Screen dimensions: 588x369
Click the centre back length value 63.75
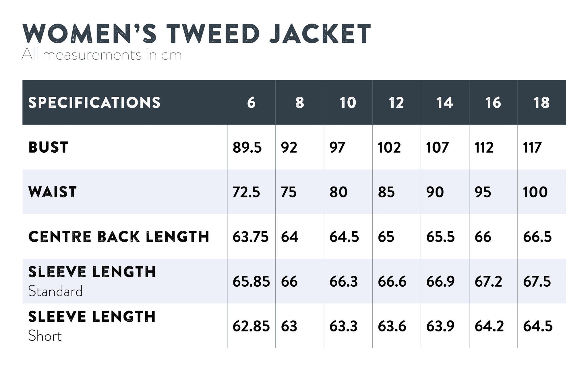point(250,237)
